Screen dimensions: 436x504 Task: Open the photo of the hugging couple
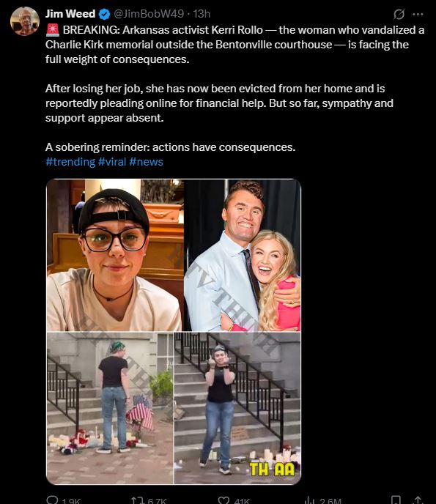243,255
